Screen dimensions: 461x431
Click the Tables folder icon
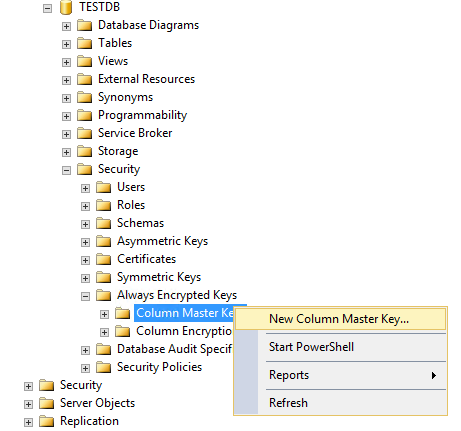(84, 43)
